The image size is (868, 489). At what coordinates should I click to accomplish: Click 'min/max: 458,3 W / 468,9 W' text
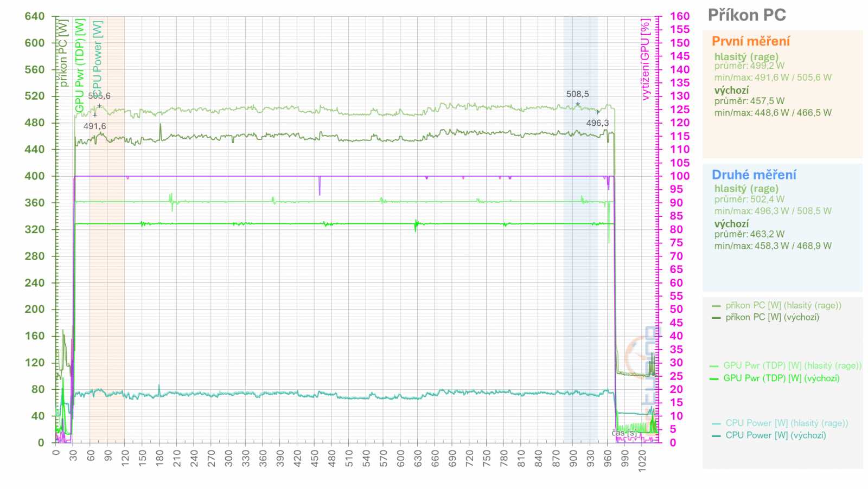[x=773, y=246]
